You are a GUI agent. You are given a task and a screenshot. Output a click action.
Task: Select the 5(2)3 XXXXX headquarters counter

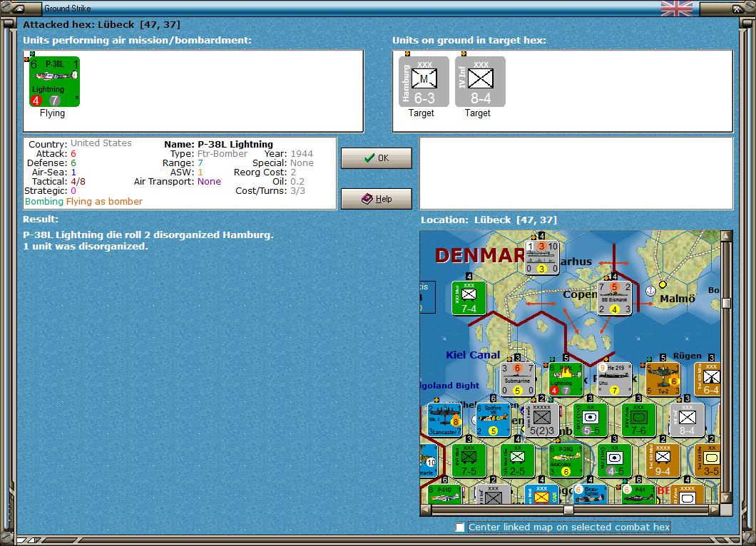click(542, 420)
